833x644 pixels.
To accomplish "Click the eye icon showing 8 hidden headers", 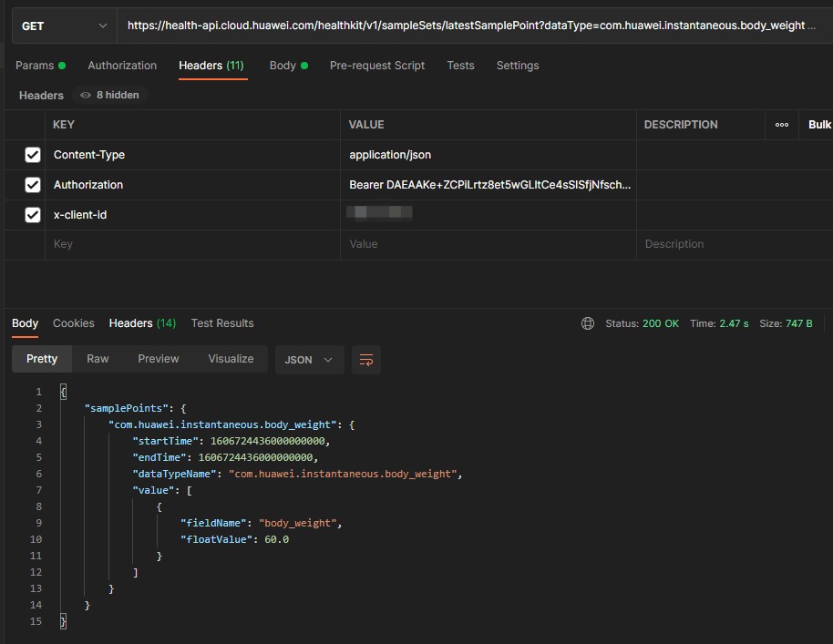I will click(x=86, y=95).
